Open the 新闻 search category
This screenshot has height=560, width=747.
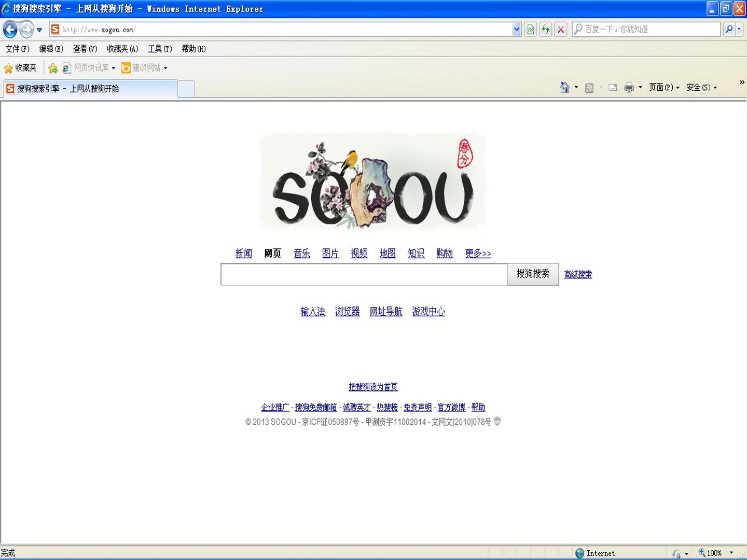(x=243, y=254)
